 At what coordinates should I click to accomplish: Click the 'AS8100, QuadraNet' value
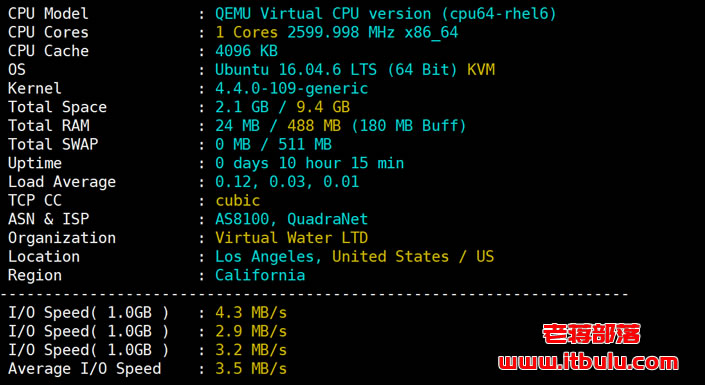[291, 220]
